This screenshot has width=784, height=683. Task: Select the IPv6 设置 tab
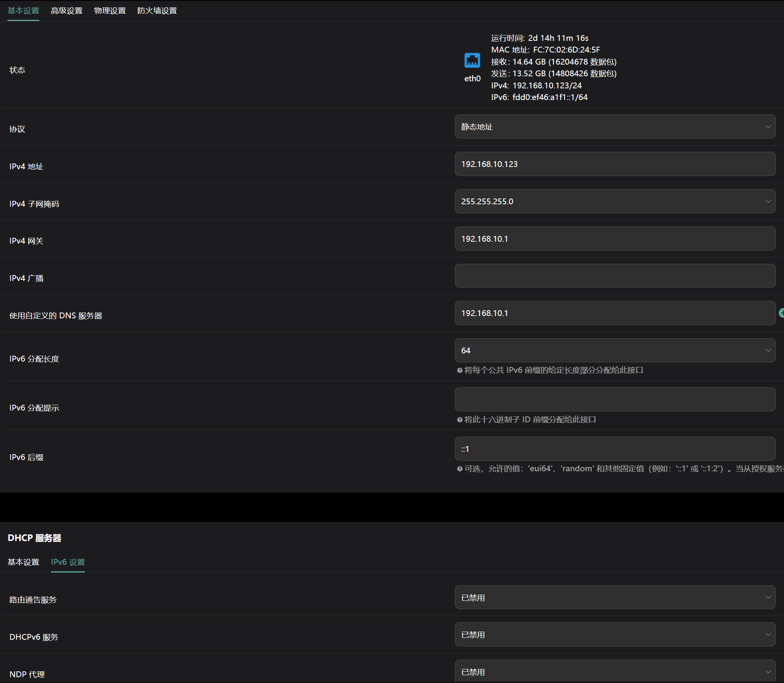click(68, 562)
